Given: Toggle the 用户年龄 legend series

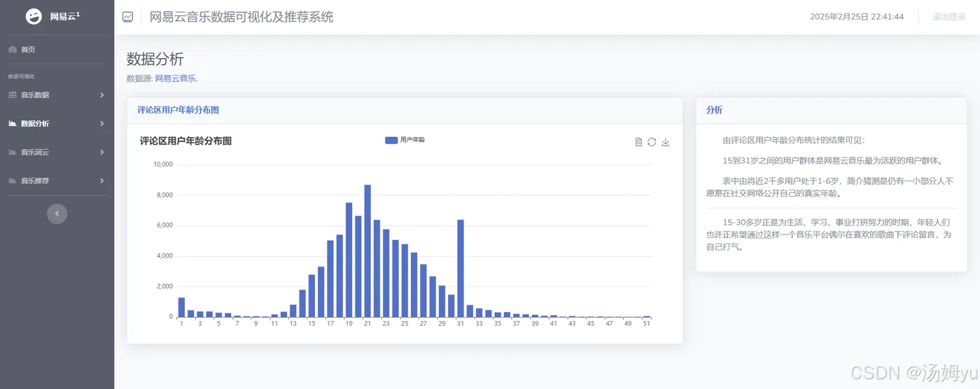Looking at the screenshot, I should click(405, 140).
